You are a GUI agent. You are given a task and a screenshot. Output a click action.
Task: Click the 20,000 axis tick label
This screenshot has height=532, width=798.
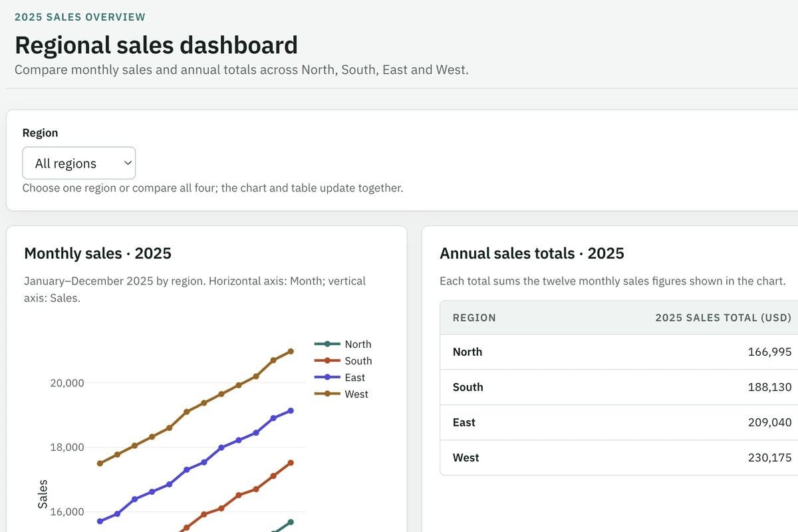(67, 383)
